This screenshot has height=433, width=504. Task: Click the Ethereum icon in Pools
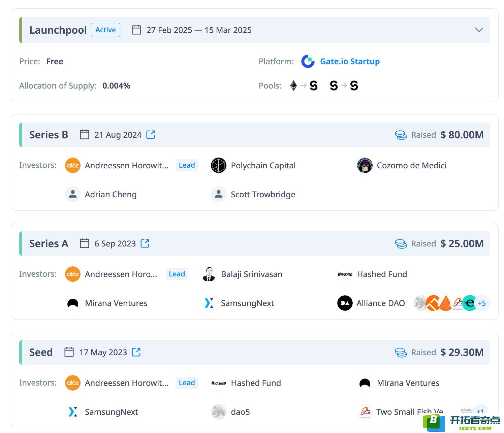[x=293, y=86]
